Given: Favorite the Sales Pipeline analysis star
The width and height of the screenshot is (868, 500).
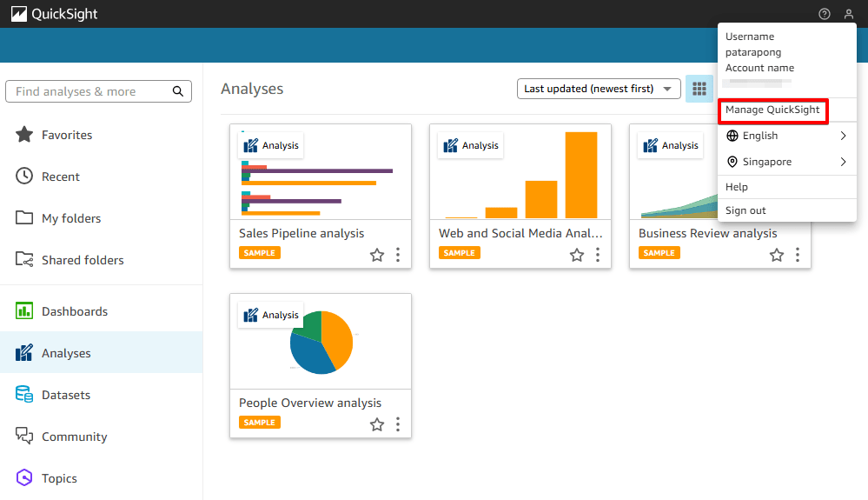Looking at the screenshot, I should 377,255.
